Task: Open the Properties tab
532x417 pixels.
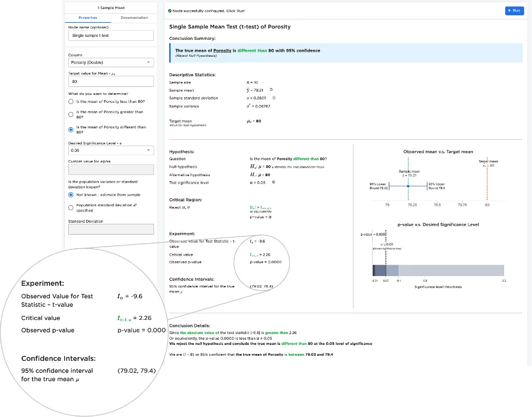Action: [88, 18]
